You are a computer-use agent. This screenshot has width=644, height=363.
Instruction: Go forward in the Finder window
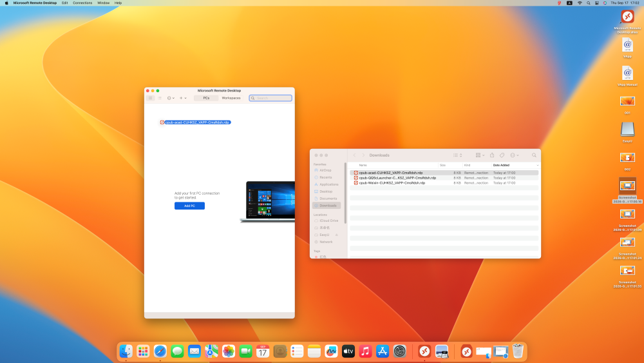coord(363,155)
